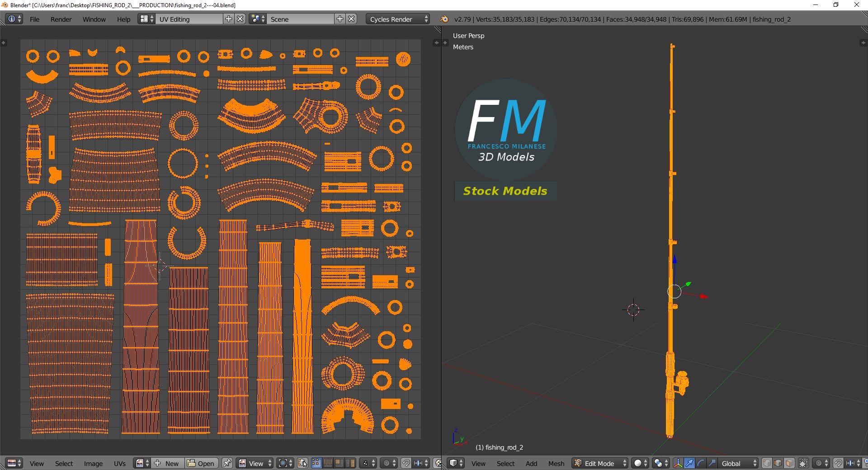This screenshot has height=470, width=868.
Task: Toggle 3D manipulator axes visibility
Action: pyautogui.click(x=678, y=463)
